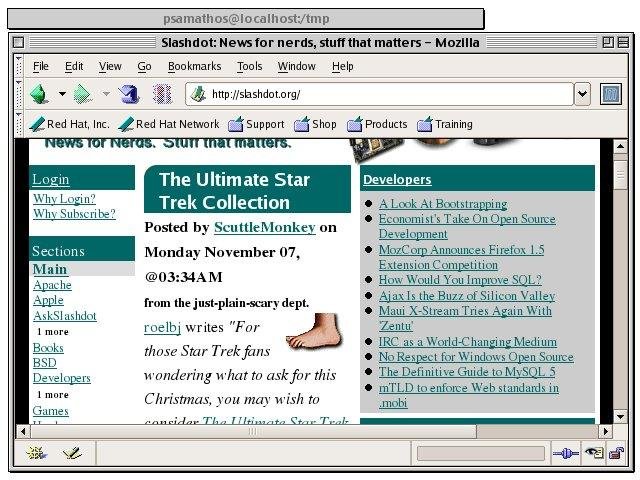Click the 'Why Login?' link
This screenshot has width=640, height=480.
64,199
